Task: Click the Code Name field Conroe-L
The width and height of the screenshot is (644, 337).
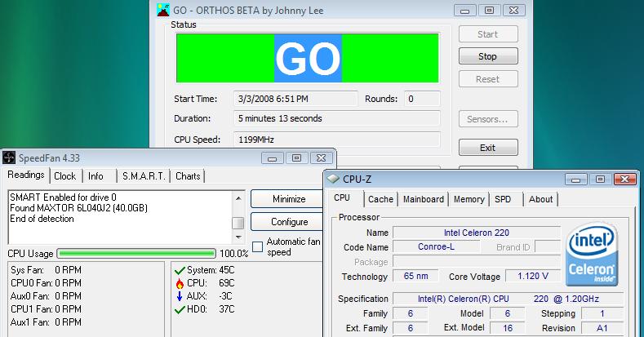Action: (436, 247)
